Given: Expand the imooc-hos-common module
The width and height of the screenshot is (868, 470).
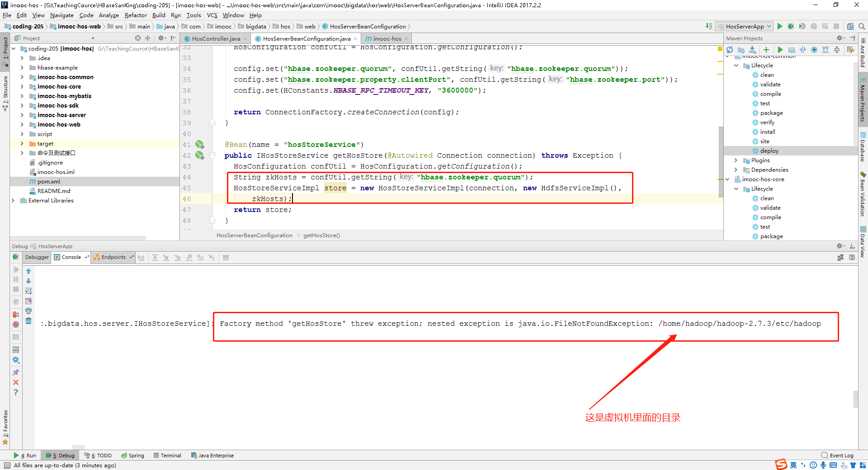Looking at the screenshot, I should pos(22,77).
